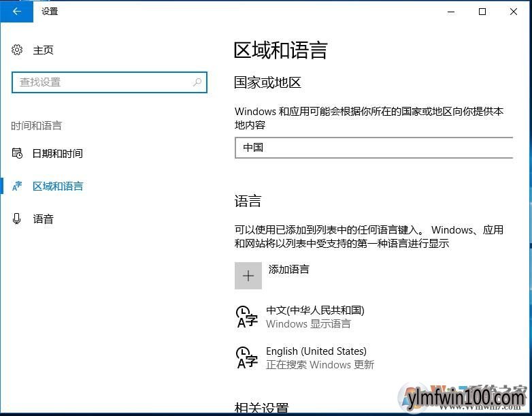Open the 主页 gear icon
Viewport: 532px width, 416px height.
[x=17, y=50]
